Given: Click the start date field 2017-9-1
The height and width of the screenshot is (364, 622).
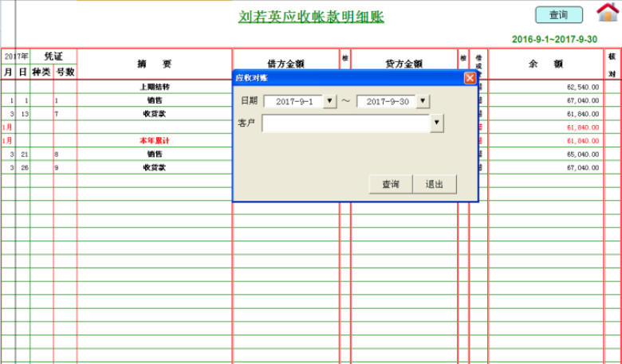Looking at the screenshot, I should 293,101.
